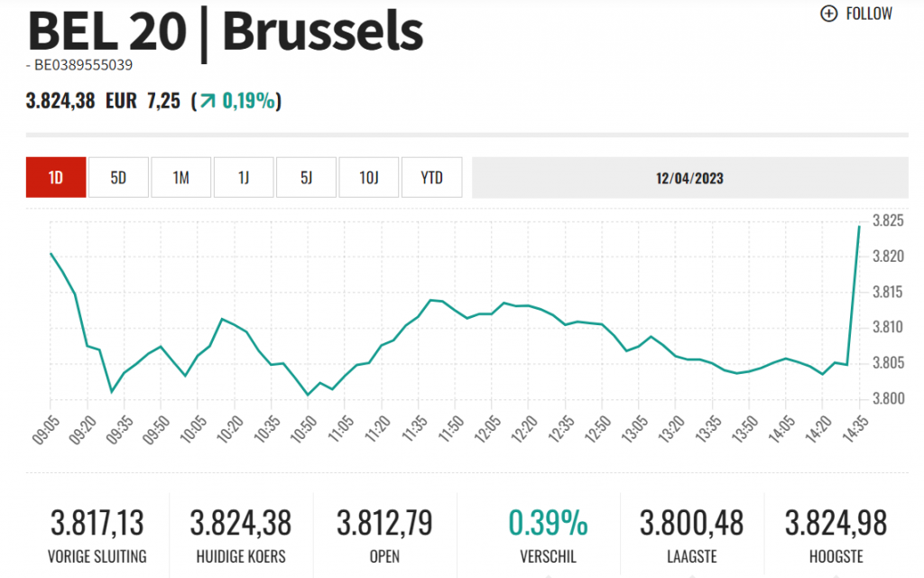Click the plus circle Follow icon

click(828, 14)
